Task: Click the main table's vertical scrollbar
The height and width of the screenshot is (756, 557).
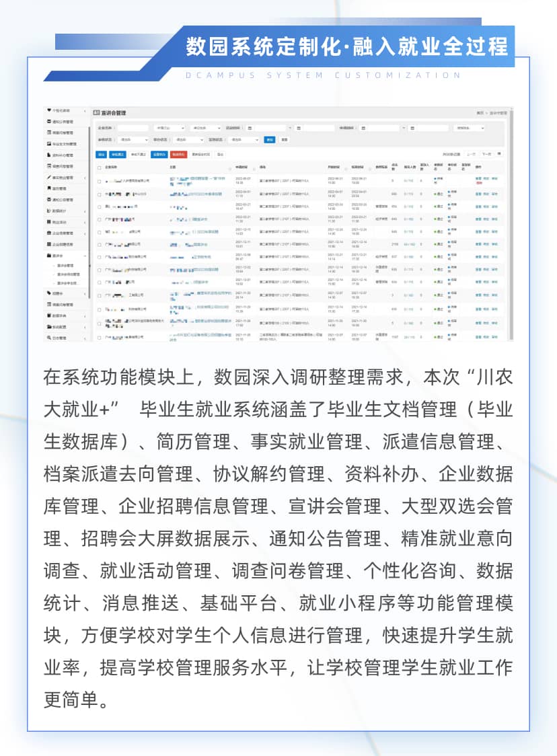Action: (511, 224)
